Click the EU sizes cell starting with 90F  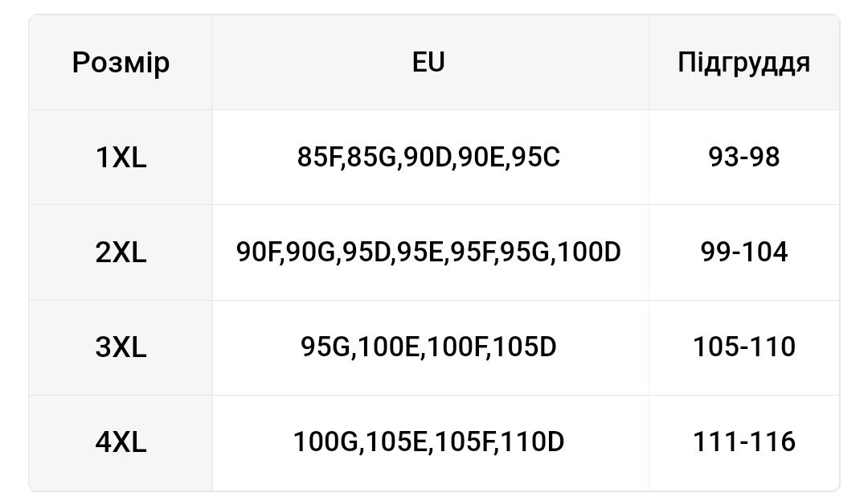tap(428, 253)
